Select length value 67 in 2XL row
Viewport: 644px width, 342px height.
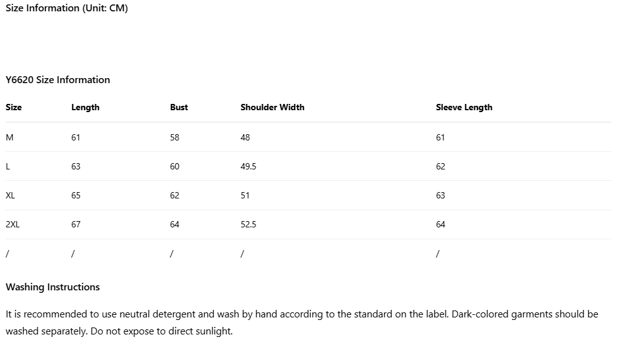point(76,224)
